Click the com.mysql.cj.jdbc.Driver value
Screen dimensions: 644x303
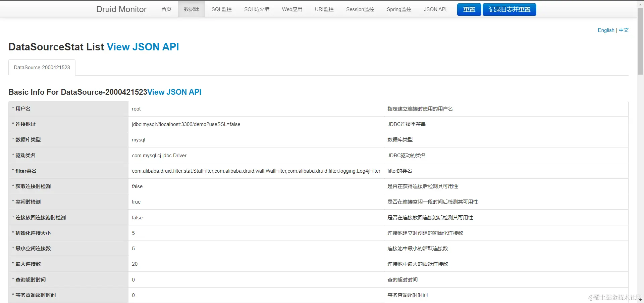tap(159, 156)
